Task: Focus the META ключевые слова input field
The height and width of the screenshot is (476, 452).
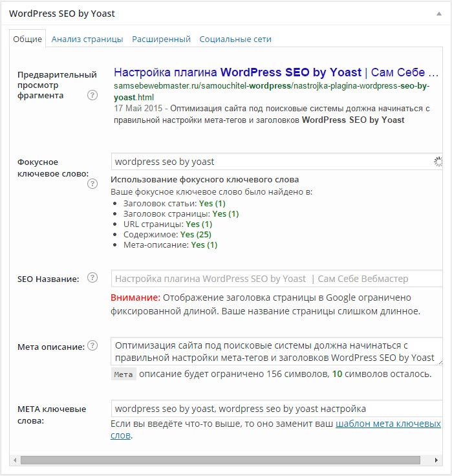Action: [x=277, y=409]
